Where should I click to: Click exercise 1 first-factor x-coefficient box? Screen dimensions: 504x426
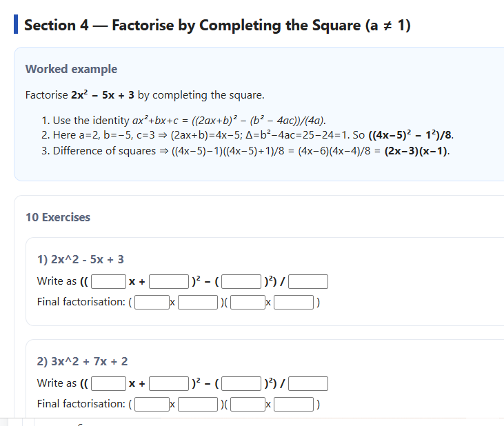pyautogui.click(x=152, y=302)
